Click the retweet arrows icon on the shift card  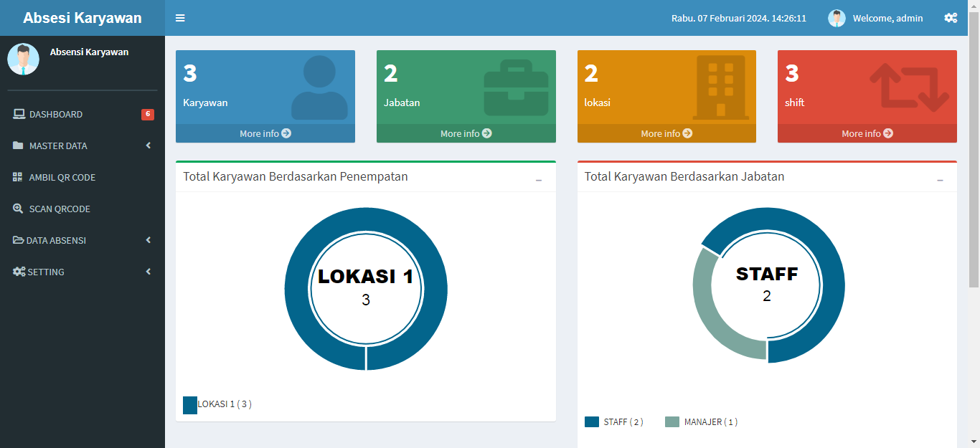[x=909, y=87]
